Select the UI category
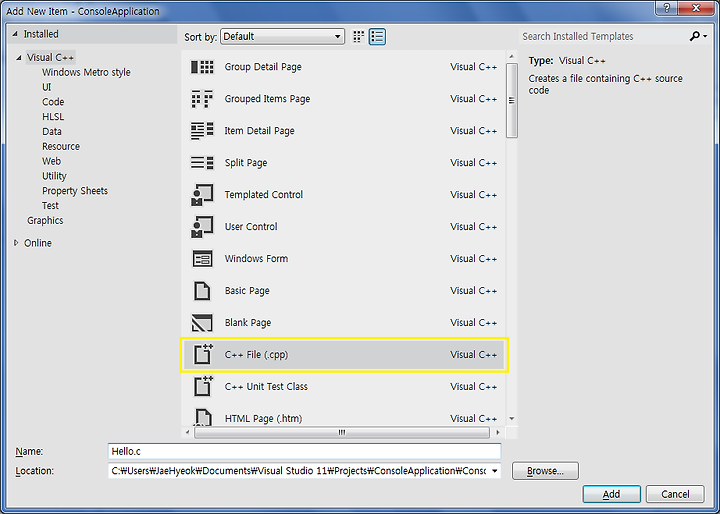 coord(47,87)
